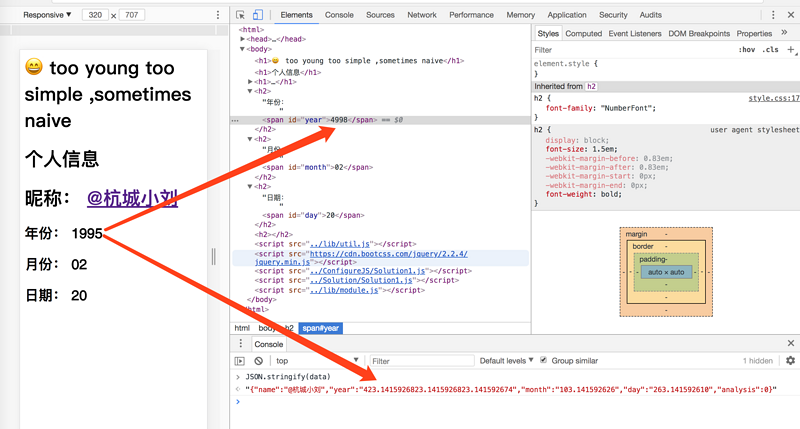The width and height of the screenshot is (800, 429).
Task: Select html in the breadcrumb bar
Action: click(x=242, y=328)
